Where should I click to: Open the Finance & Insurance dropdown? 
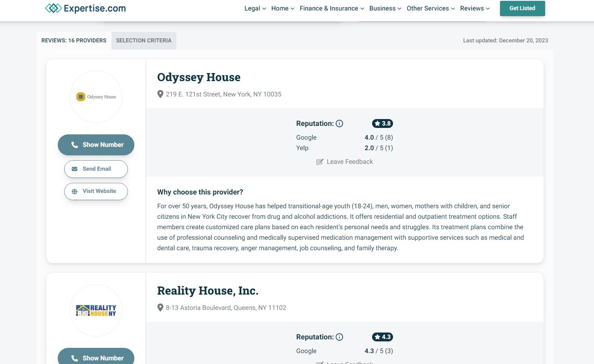tap(332, 8)
